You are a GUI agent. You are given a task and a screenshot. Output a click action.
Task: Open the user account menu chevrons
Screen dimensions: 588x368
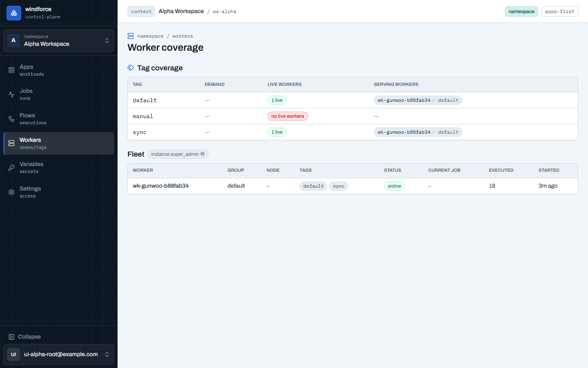point(107,355)
